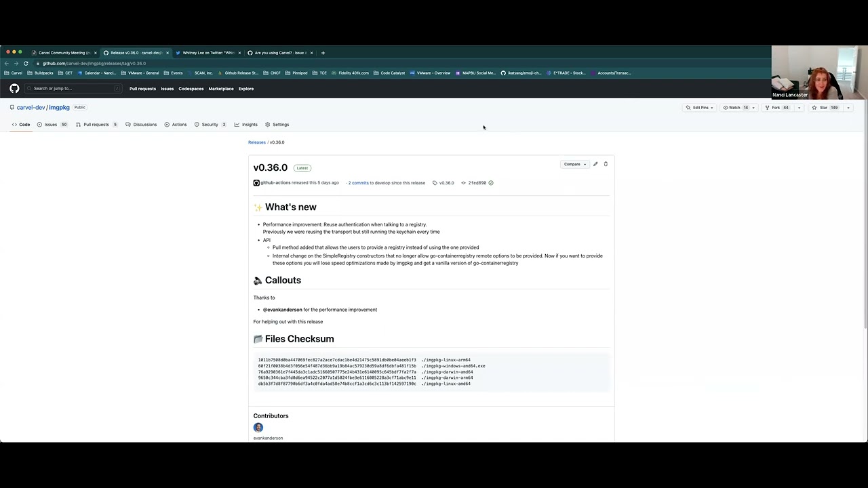Open the Github Release St... bookmark
Image resolution: width=868 pixels, height=488 pixels.
tap(238, 73)
